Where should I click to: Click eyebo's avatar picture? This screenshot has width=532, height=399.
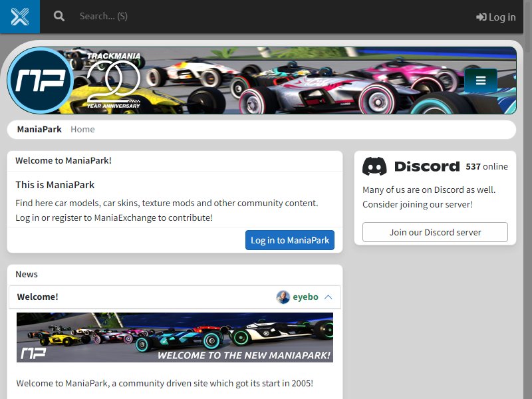pos(283,297)
